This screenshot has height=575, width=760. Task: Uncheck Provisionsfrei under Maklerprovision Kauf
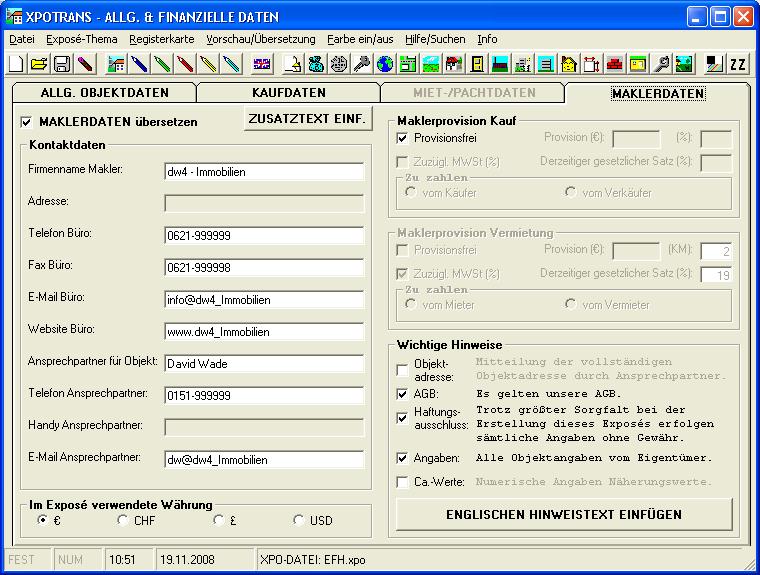403,138
